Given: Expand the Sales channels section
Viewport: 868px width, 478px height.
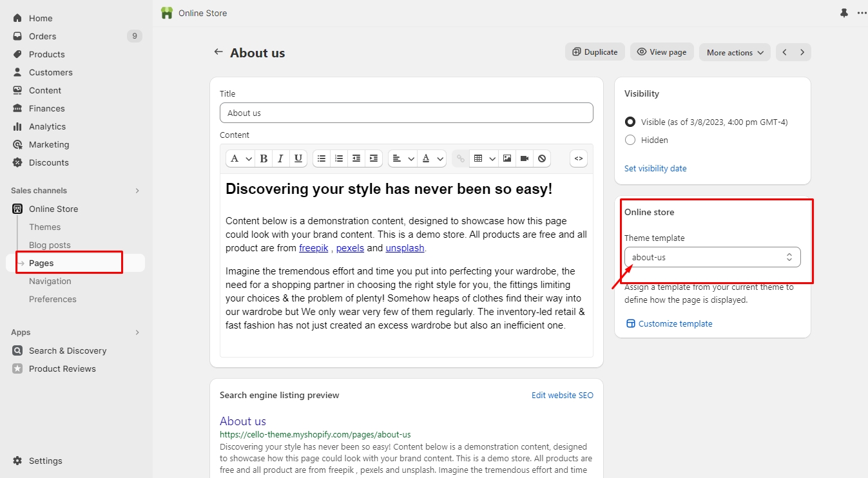Looking at the screenshot, I should 137,191.
